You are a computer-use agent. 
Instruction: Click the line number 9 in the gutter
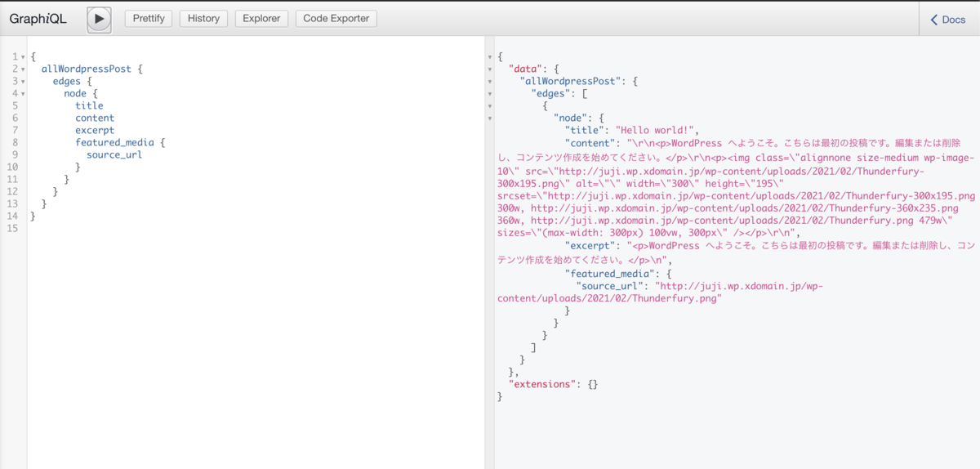pos(13,154)
